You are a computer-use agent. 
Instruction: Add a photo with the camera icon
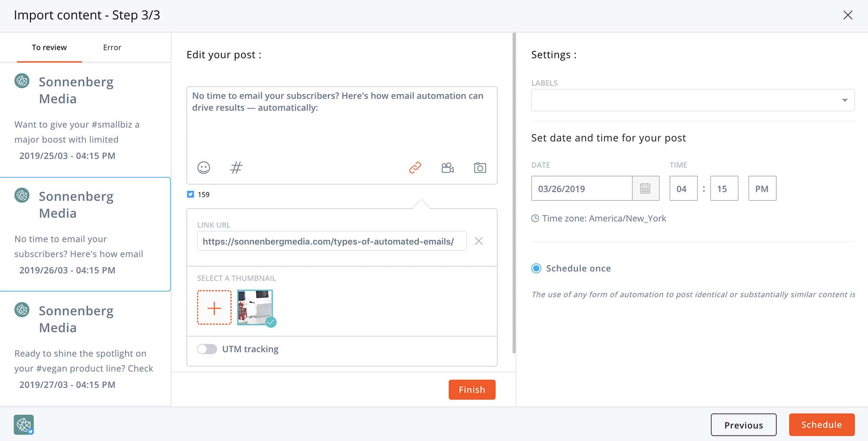tap(480, 167)
